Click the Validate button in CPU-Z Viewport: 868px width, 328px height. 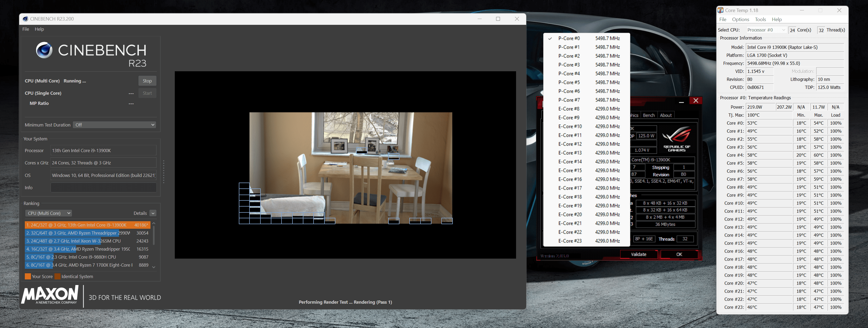pos(639,255)
